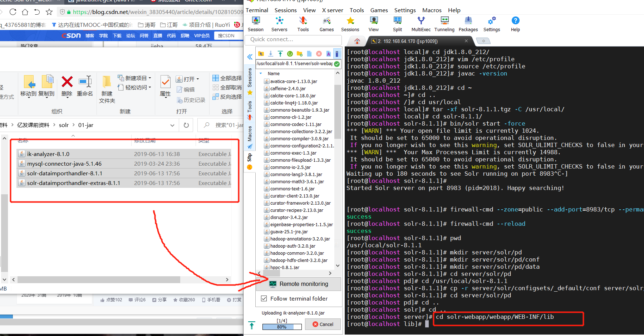Click the SFTP remote path field
The height and width of the screenshot is (336, 644).
coord(295,64)
